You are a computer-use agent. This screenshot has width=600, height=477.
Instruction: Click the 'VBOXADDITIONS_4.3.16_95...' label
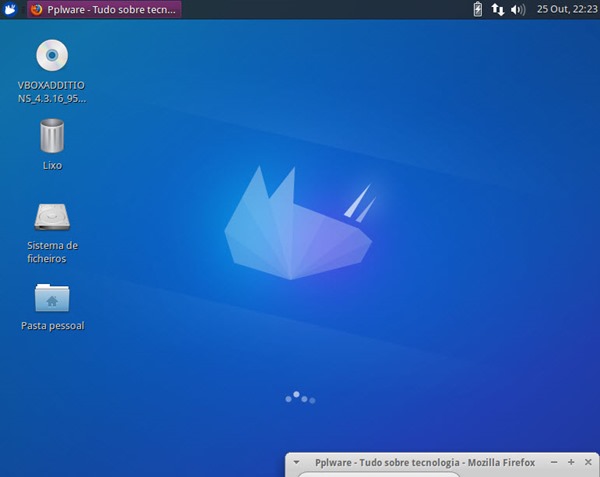[52, 92]
